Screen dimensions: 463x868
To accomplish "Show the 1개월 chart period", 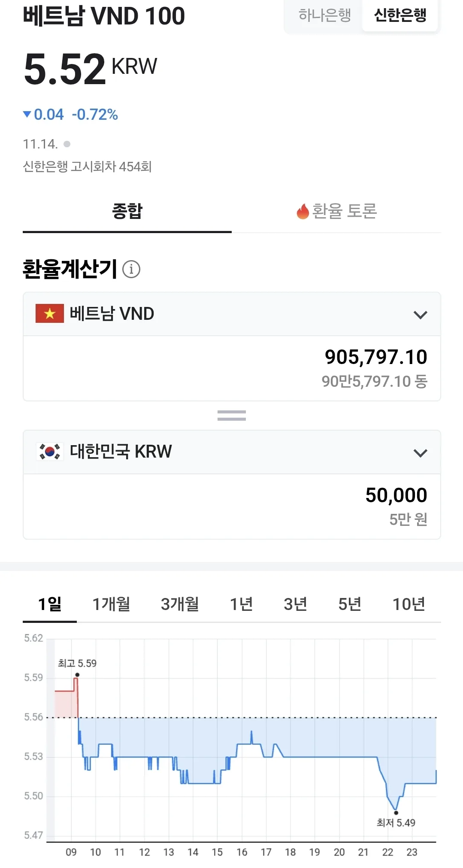I will [112, 604].
